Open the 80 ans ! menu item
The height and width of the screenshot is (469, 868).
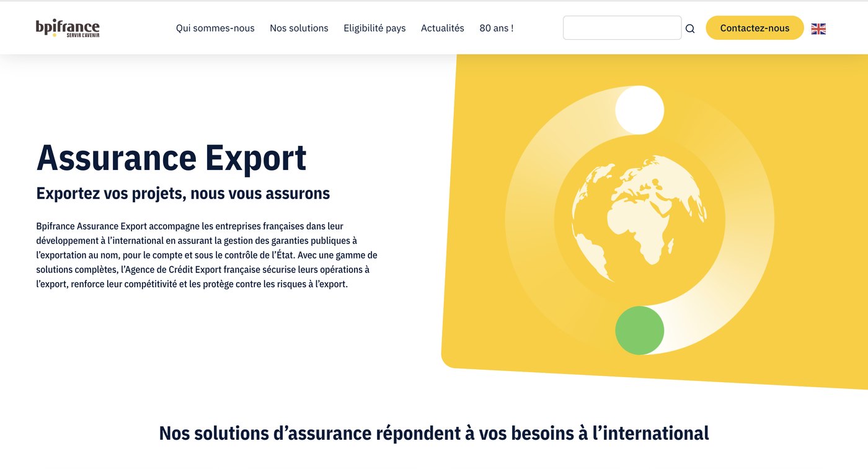click(x=496, y=28)
